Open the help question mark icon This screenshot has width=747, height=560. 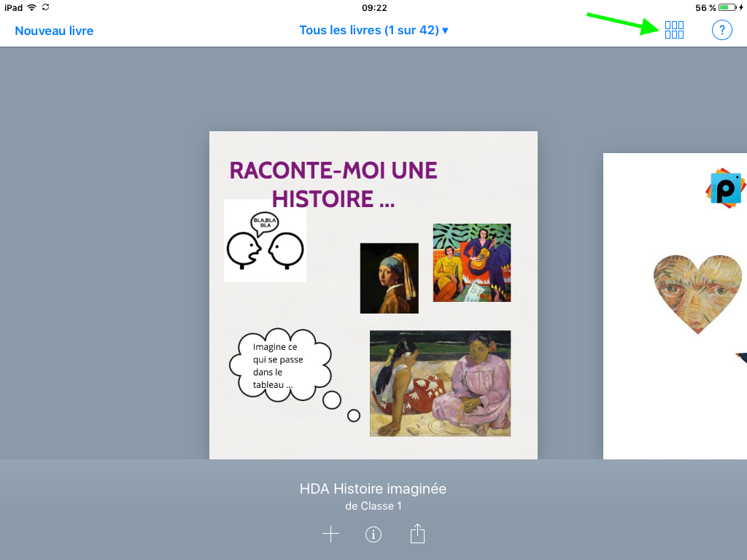[x=721, y=30]
